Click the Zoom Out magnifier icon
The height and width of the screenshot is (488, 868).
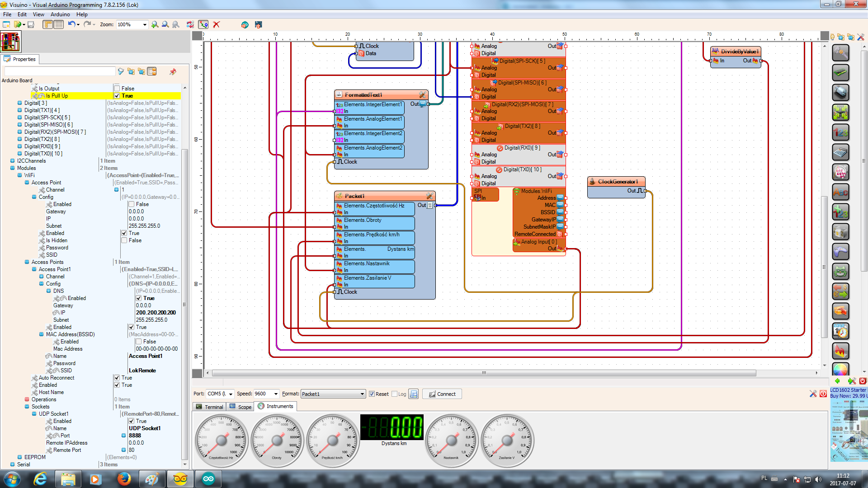point(165,24)
